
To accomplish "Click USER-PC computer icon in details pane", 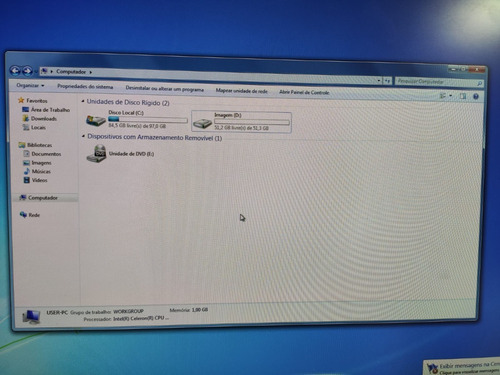I will [31, 317].
